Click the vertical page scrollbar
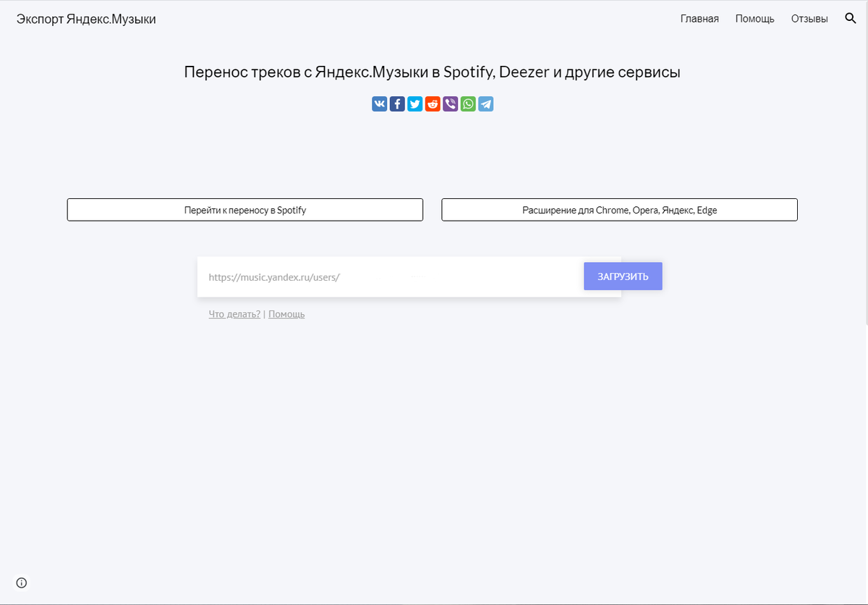The image size is (868, 605). (x=865, y=163)
